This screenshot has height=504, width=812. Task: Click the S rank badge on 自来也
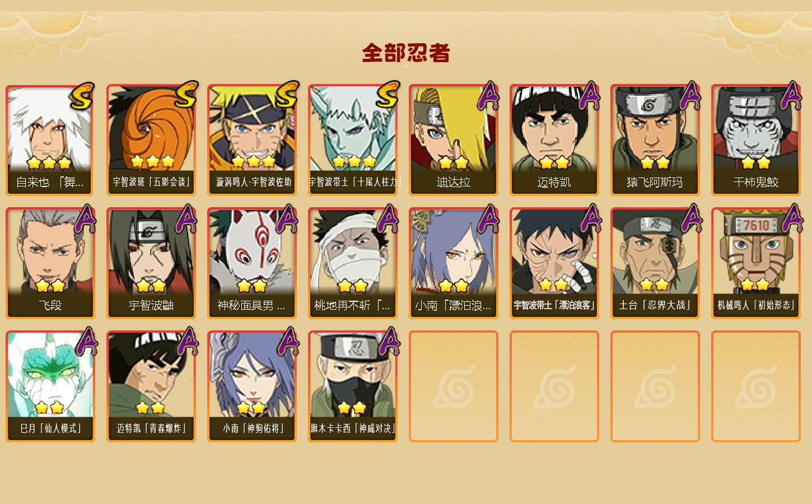tap(82, 96)
